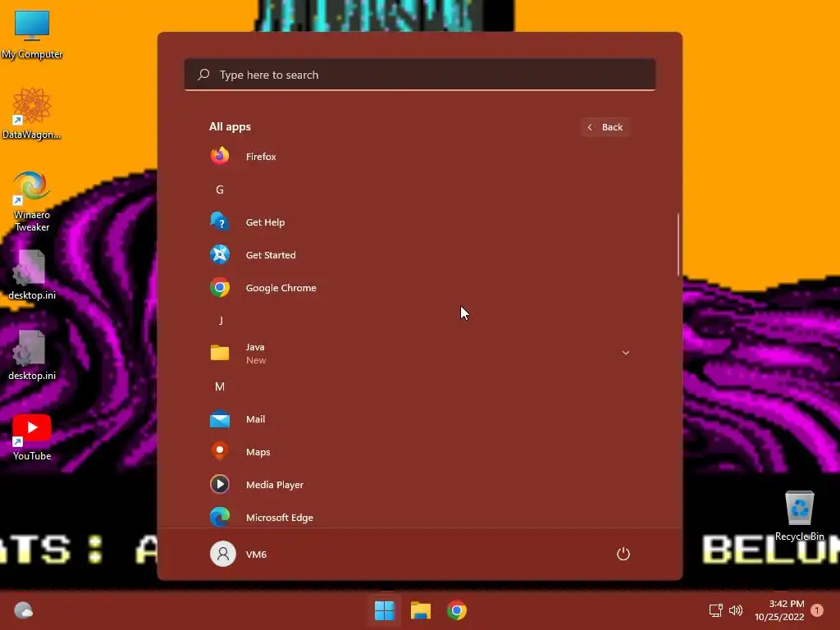840x630 pixels.
Task: Launch the Get Help app icon
Action: (220, 221)
